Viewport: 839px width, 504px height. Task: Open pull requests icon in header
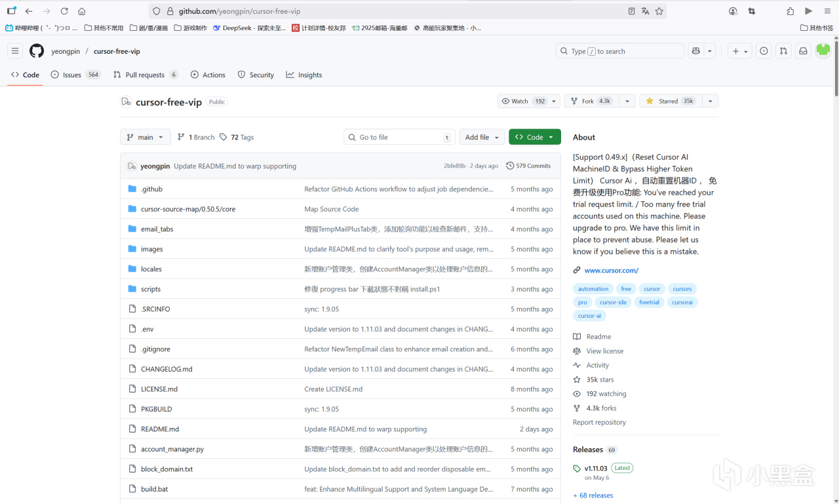pyautogui.click(x=783, y=51)
